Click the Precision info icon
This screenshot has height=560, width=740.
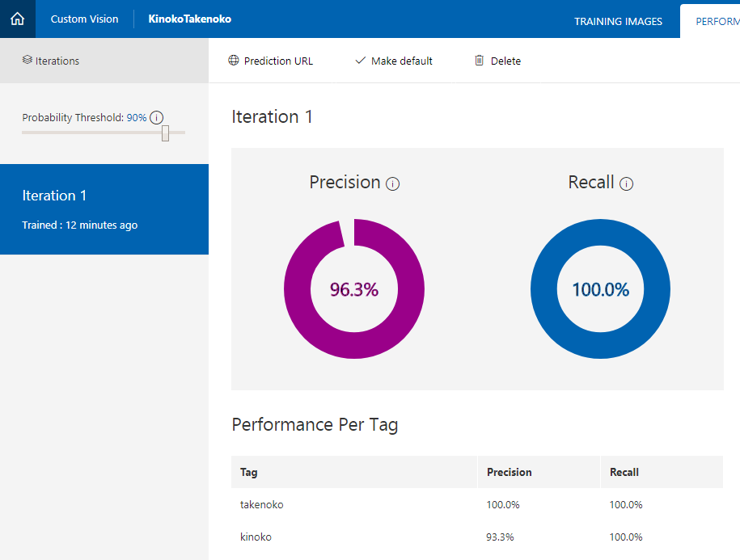click(x=393, y=184)
